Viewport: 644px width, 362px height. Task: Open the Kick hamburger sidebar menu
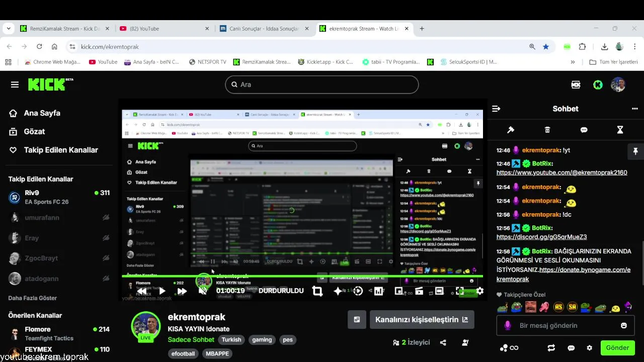tap(15, 84)
